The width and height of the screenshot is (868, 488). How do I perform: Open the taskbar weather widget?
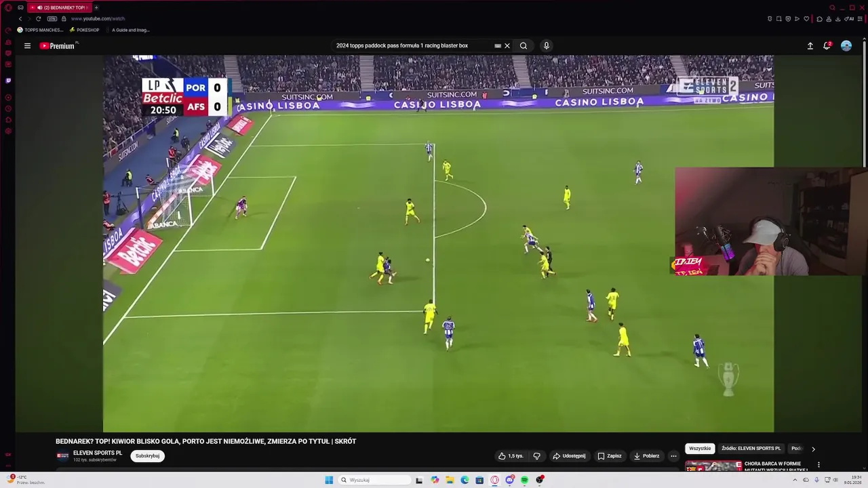click(26, 480)
